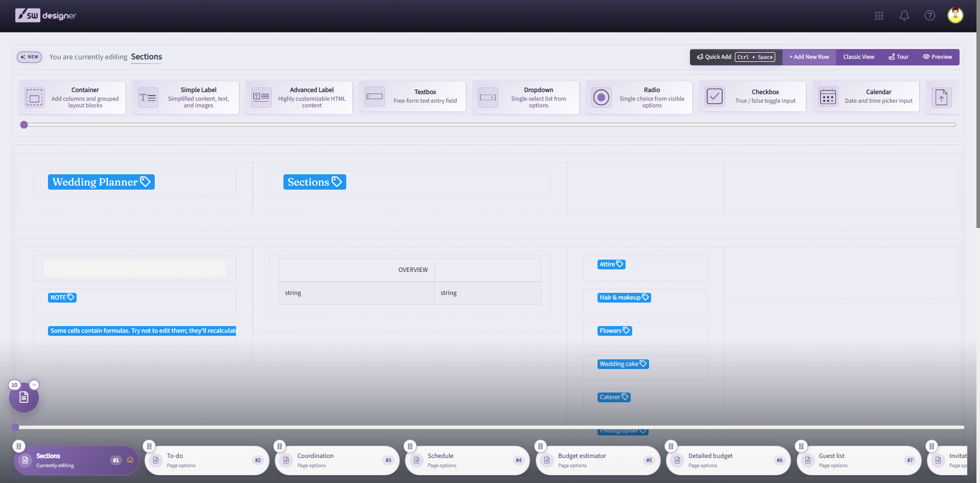The image size is (980, 483).
Task: Click the floating pages document icon
Action: tap(24, 398)
